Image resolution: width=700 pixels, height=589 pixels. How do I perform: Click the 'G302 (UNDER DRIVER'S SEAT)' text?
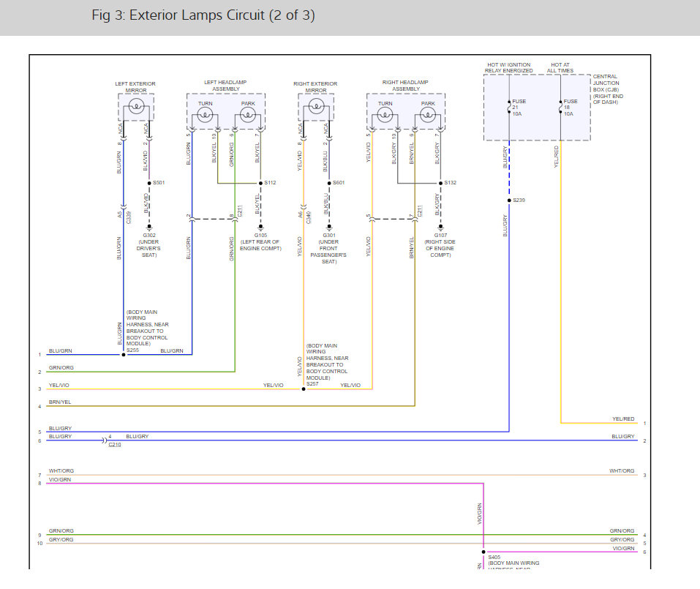(149, 245)
